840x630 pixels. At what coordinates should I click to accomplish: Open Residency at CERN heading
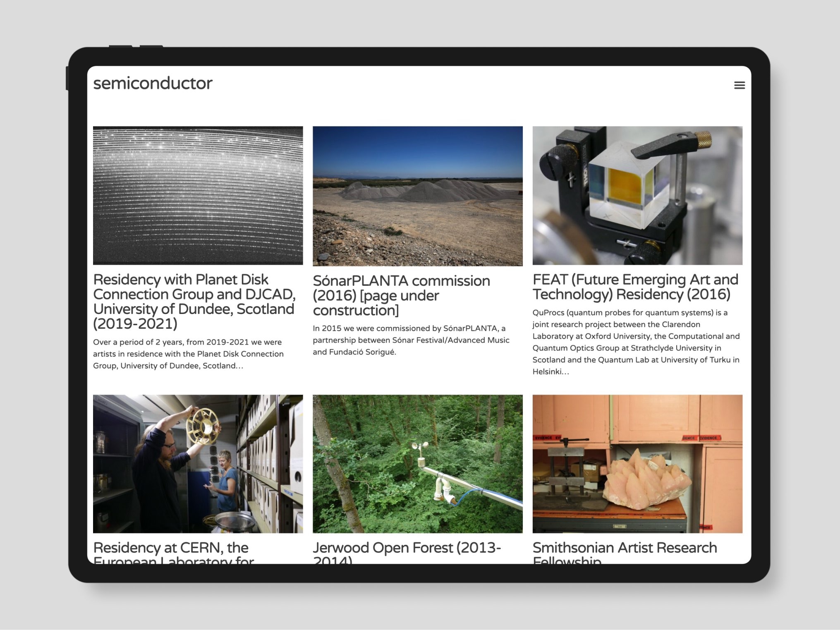(171, 548)
